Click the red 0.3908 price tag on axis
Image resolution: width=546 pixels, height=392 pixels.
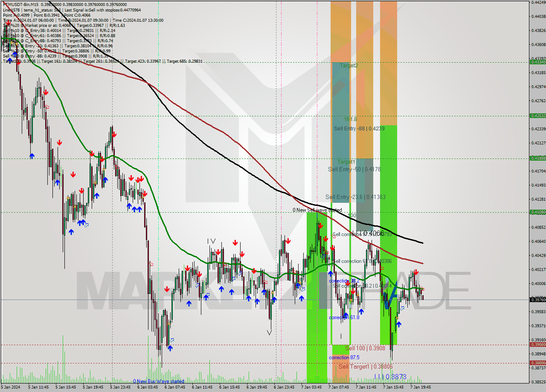point(537,344)
